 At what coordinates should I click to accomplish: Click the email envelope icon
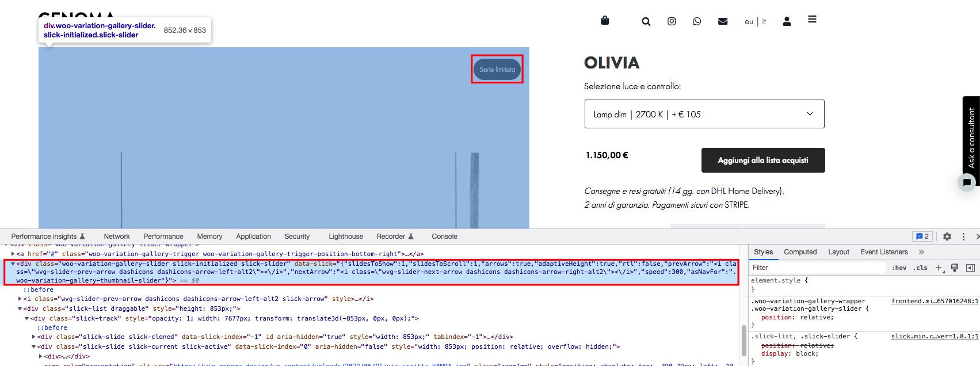tap(723, 21)
